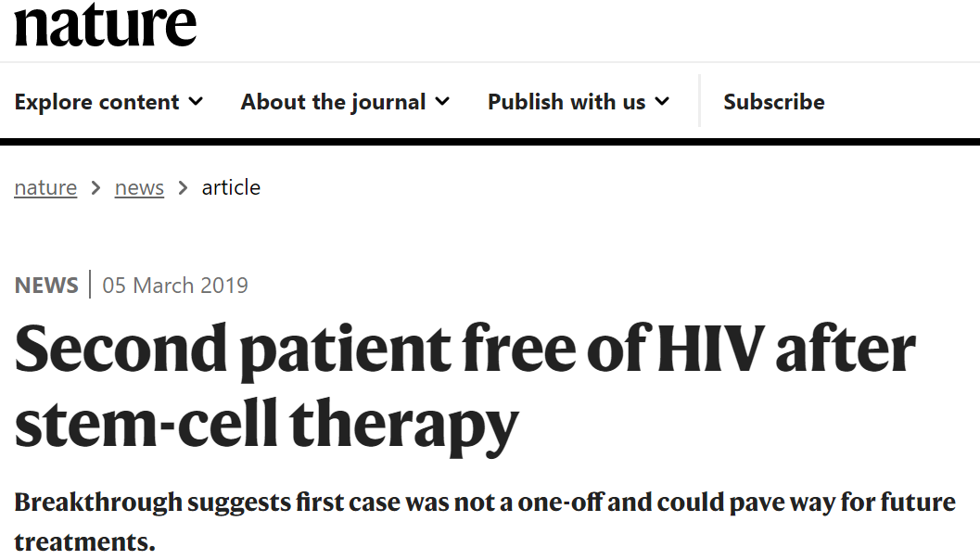Image resolution: width=980 pixels, height=560 pixels.
Task: Navigate to the 'news' breadcrumb link
Action: click(x=139, y=187)
